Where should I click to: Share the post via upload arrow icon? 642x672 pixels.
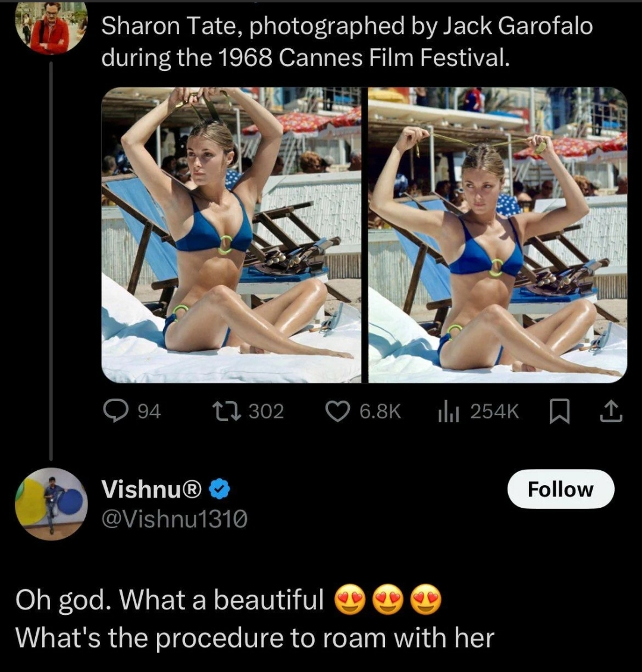click(611, 412)
